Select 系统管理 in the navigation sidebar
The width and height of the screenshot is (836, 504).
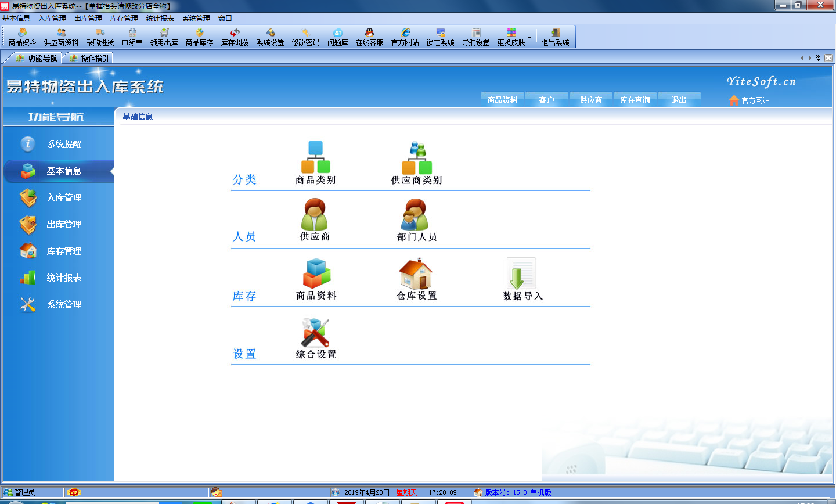(59, 304)
